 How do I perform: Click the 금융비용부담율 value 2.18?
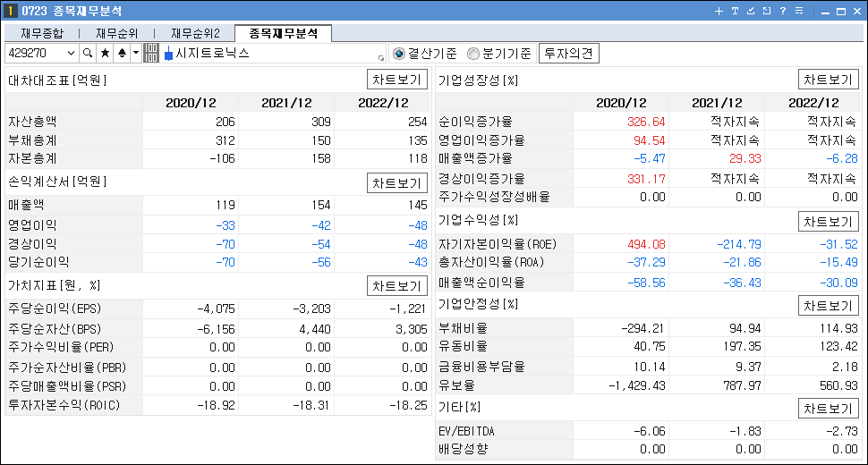846,367
